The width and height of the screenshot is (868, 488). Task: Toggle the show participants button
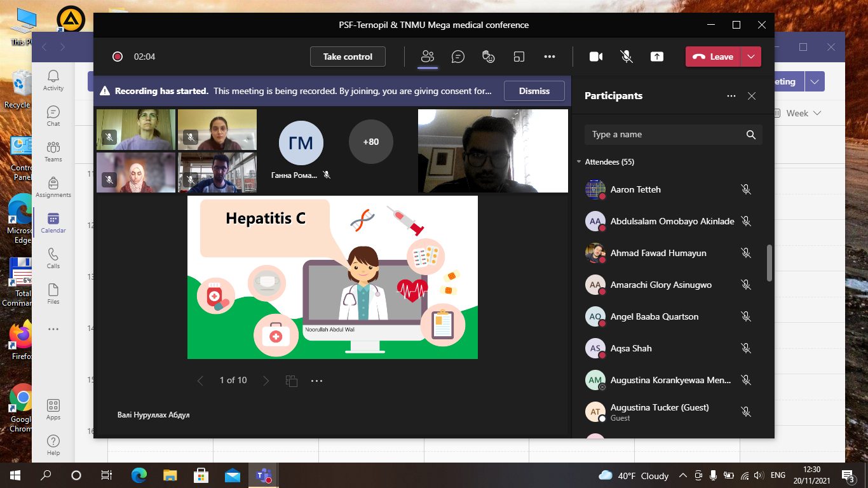tap(428, 57)
